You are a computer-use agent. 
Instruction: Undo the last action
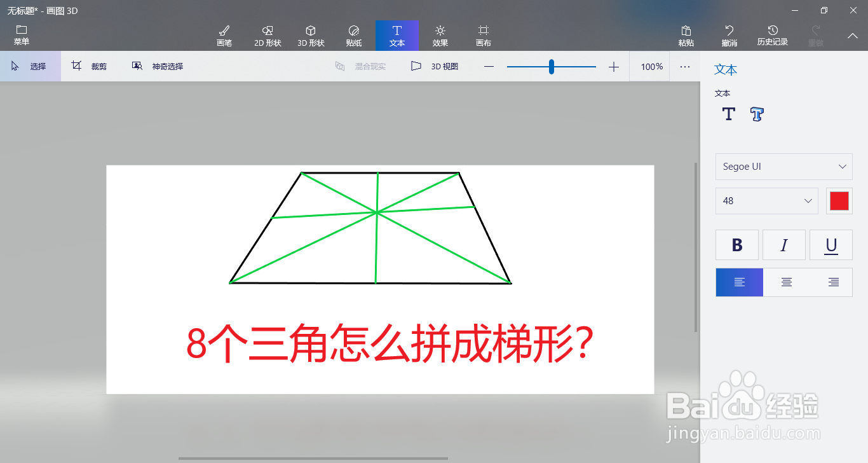pos(729,35)
